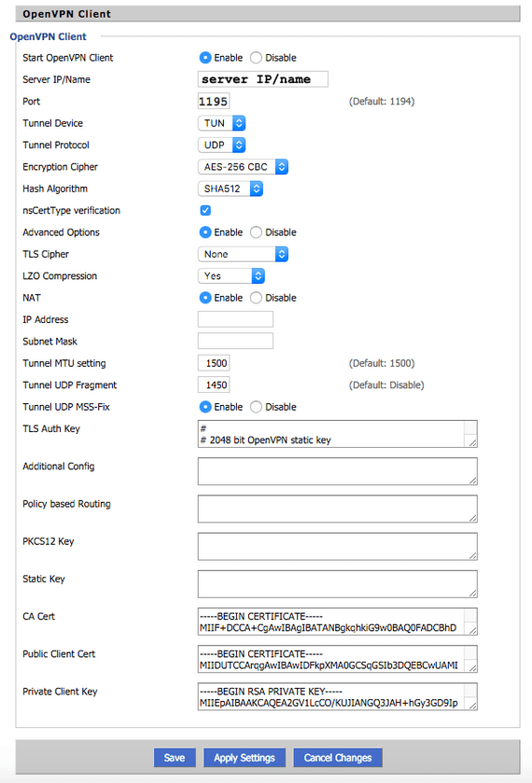Disable Tunnel UDP MSS-Fix
This screenshot has width=532, height=783.
pyautogui.click(x=256, y=407)
